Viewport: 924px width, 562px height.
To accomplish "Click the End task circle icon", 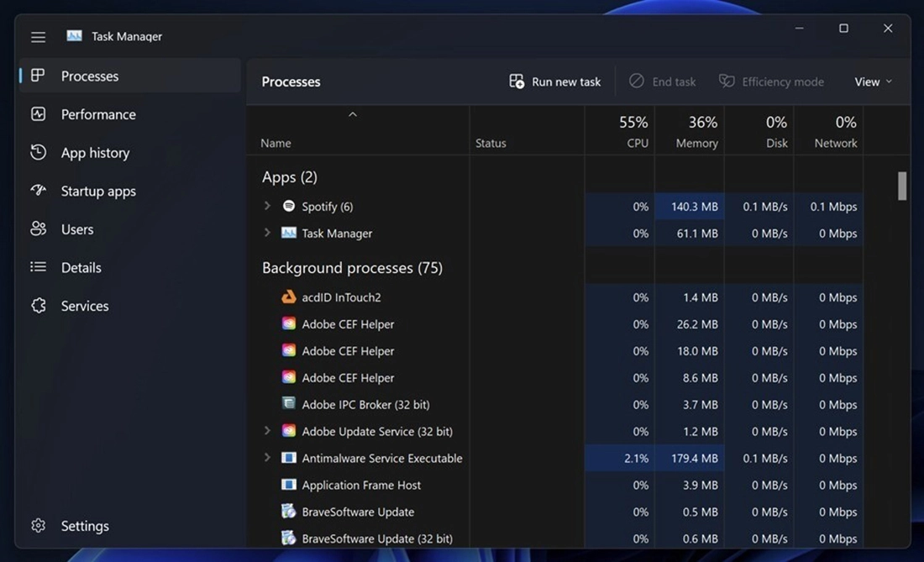I will pos(637,81).
